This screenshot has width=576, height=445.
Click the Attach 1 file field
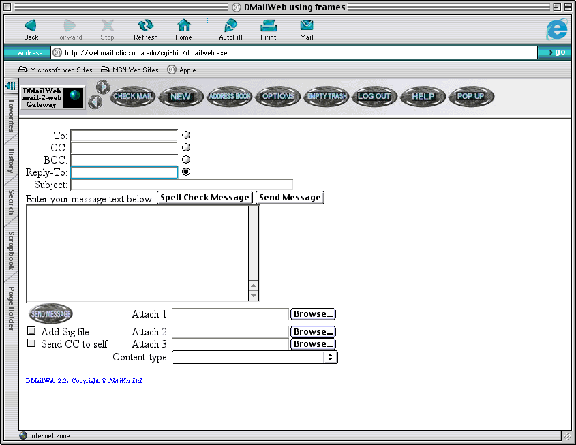230,314
